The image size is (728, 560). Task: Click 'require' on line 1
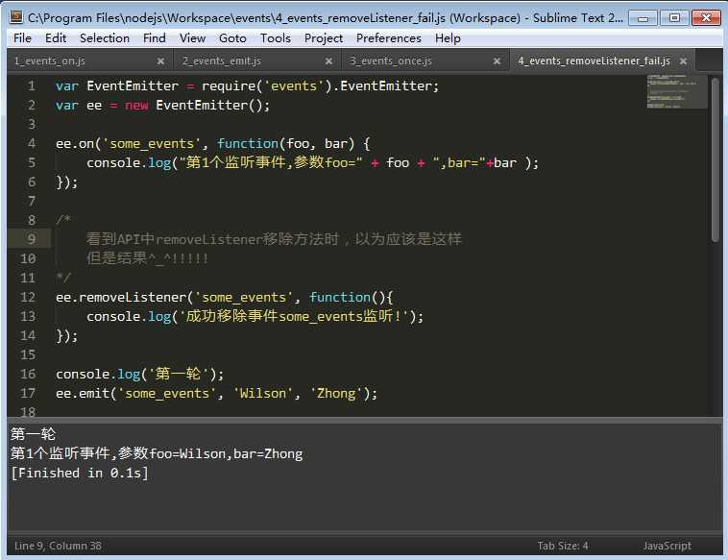pyautogui.click(x=229, y=86)
